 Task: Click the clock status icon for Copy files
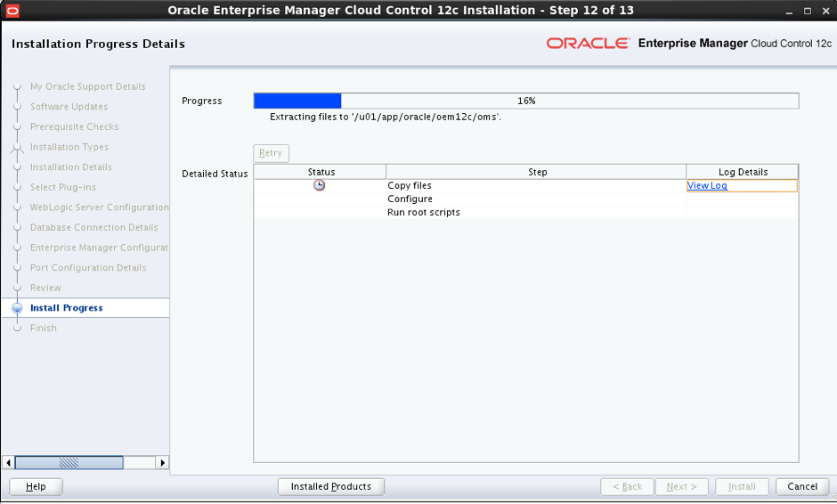[319, 185]
